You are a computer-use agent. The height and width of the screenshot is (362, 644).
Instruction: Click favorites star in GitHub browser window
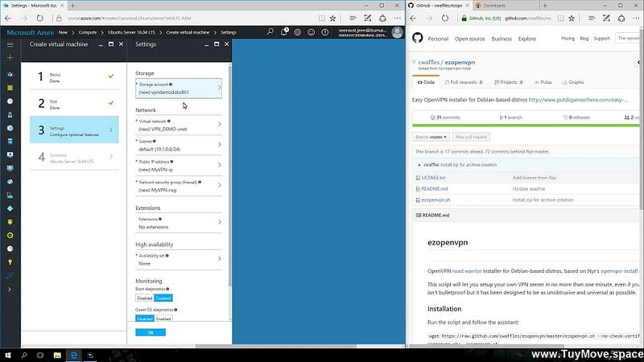click(x=572, y=18)
